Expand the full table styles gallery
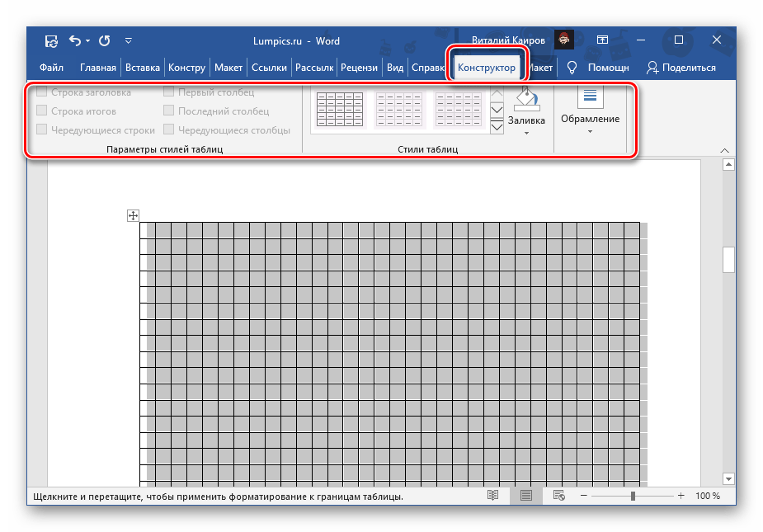This screenshot has width=763, height=532. pos(497,127)
